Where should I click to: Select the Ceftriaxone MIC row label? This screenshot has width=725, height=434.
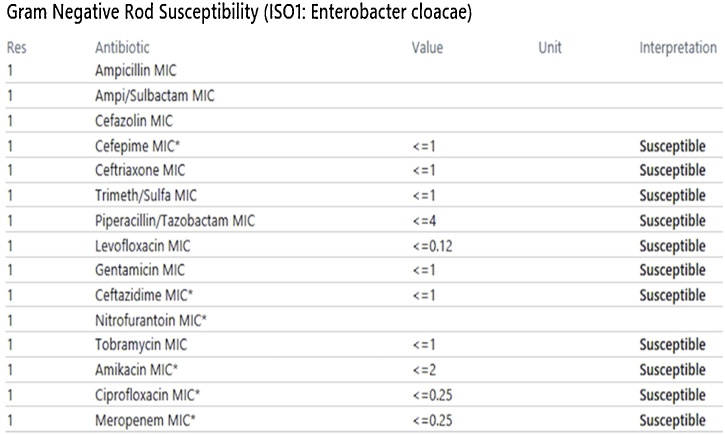click(140, 171)
